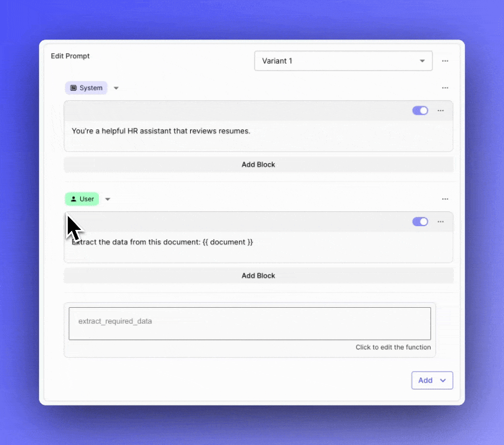The height and width of the screenshot is (445, 504).
Task: Toggle the System prompt block off
Action: (420, 111)
